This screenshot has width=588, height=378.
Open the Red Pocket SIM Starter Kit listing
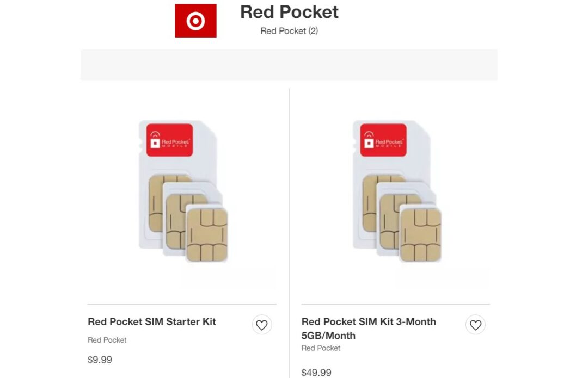pyautogui.click(x=152, y=321)
